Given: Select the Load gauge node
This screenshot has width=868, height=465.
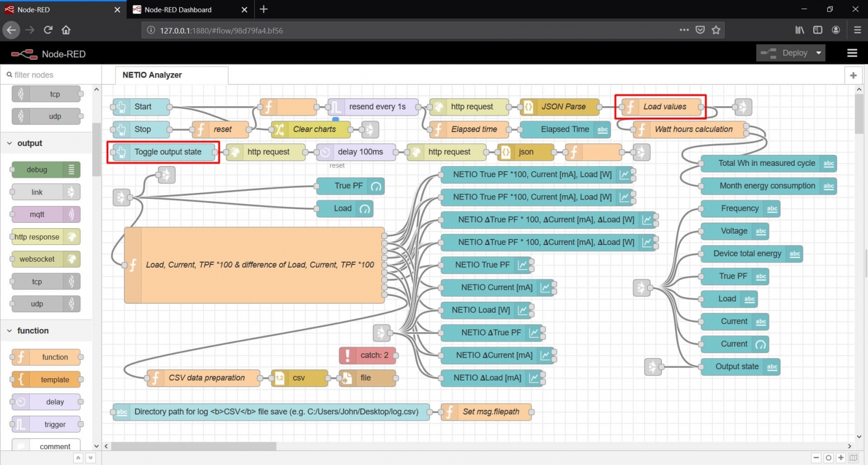Looking at the screenshot, I should pyautogui.click(x=344, y=208).
